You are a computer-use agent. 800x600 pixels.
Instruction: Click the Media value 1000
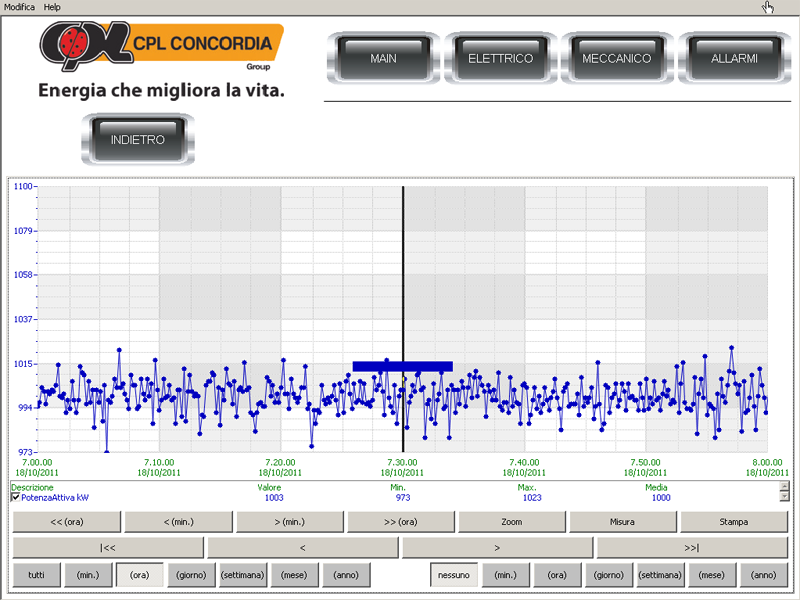[x=661, y=497]
